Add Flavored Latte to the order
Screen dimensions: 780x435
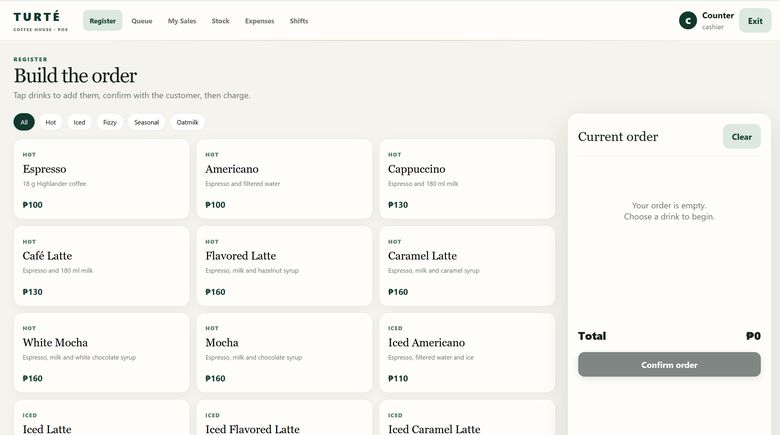tap(284, 266)
